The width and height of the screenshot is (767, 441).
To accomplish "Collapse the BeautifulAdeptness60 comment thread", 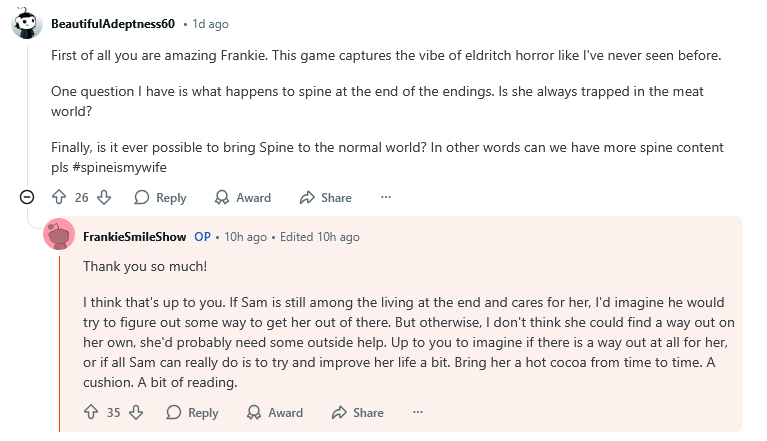I will [27, 198].
